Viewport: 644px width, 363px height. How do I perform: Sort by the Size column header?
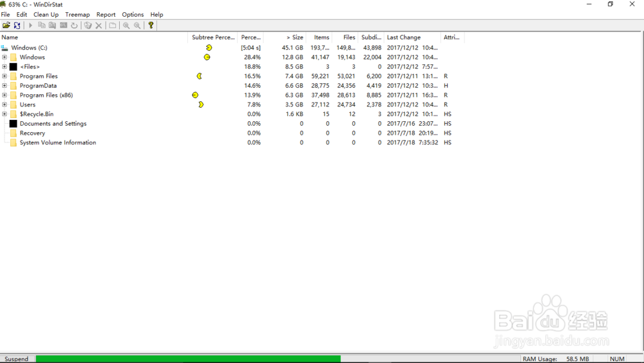[x=285, y=37]
